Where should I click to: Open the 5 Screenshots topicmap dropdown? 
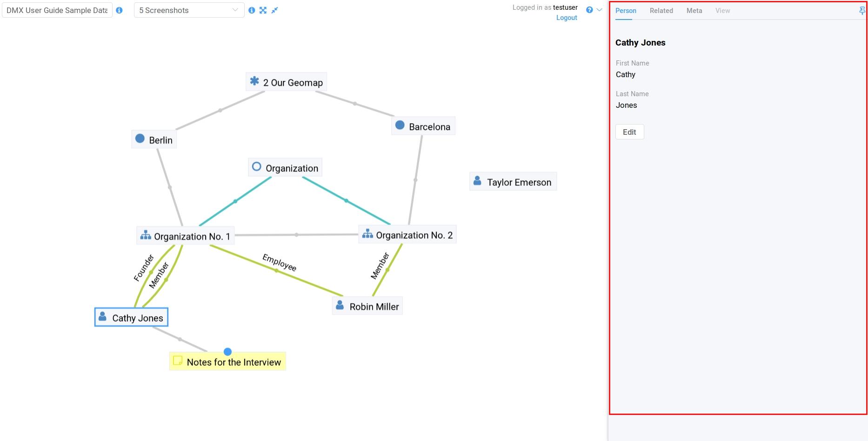point(189,10)
